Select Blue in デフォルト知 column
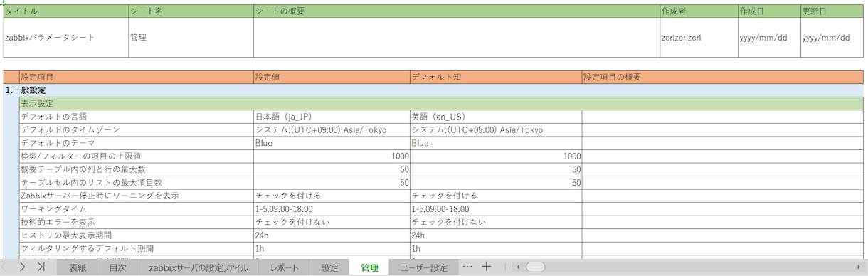 pyautogui.click(x=495, y=143)
